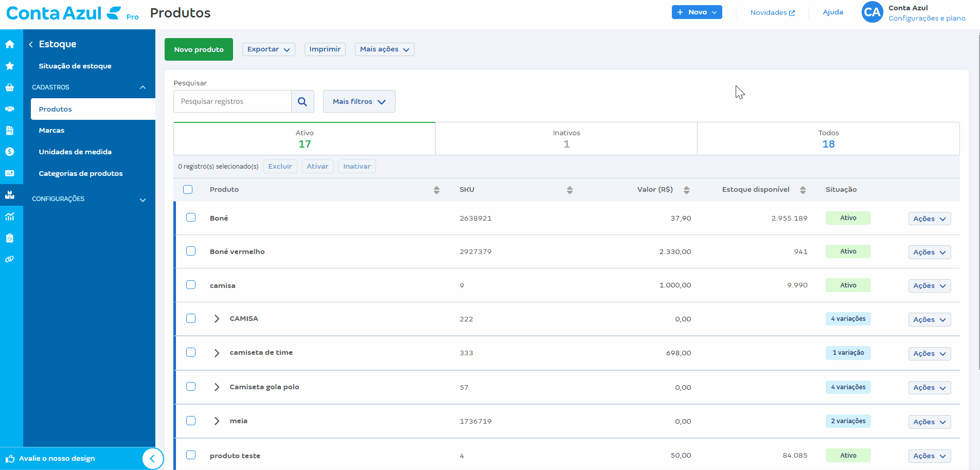Click the dollar coin sidebar icon
980x470 pixels.
pyautogui.click(x=10, y=152)
